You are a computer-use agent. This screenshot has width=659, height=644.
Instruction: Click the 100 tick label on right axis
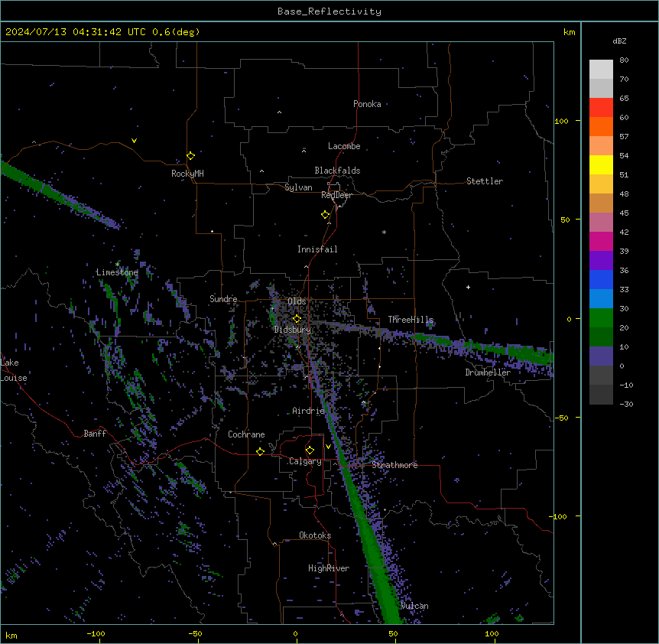[x=561, y=121]
